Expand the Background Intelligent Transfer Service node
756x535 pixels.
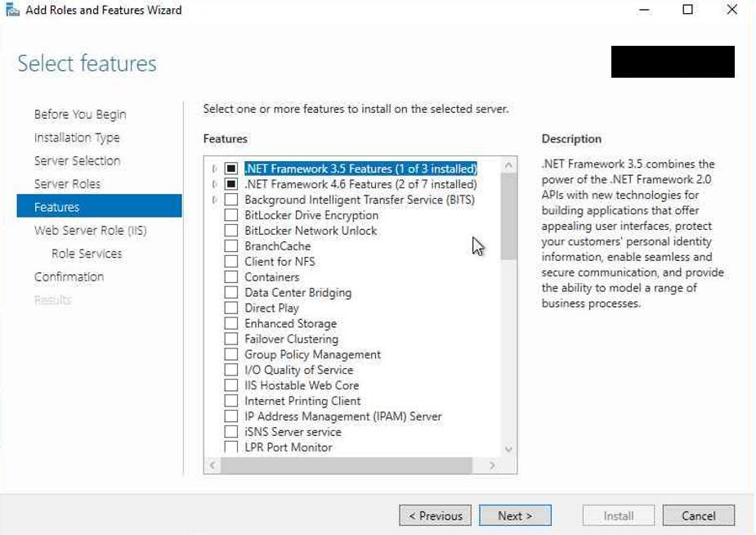tap(214, 200)
